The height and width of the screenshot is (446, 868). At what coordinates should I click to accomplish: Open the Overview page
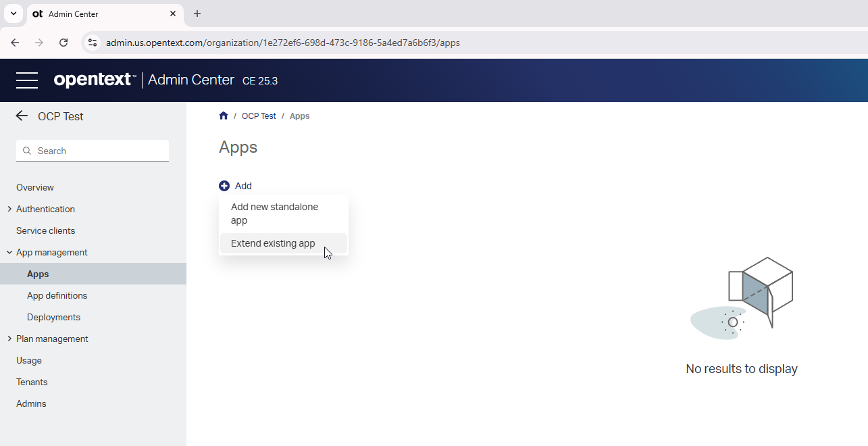click(x=35, y=187)
